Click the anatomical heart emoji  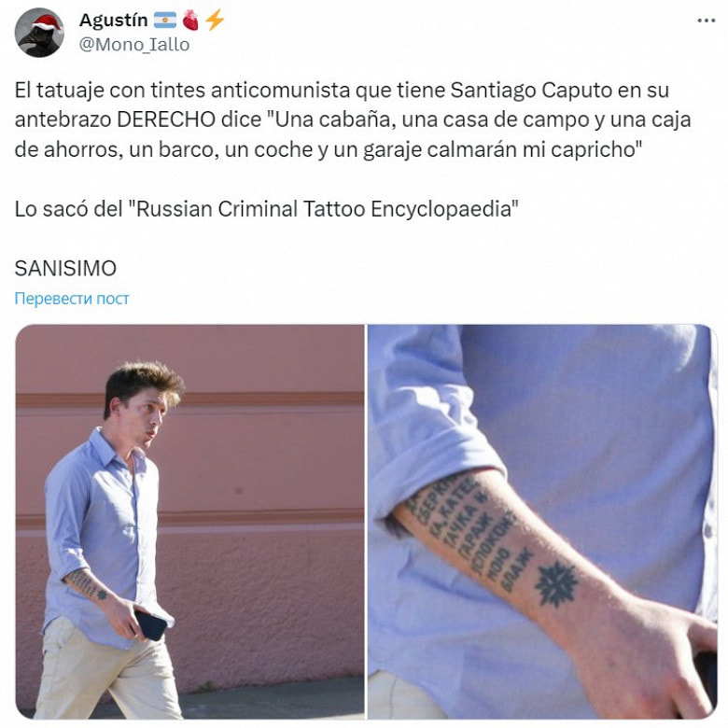point(190,21)
